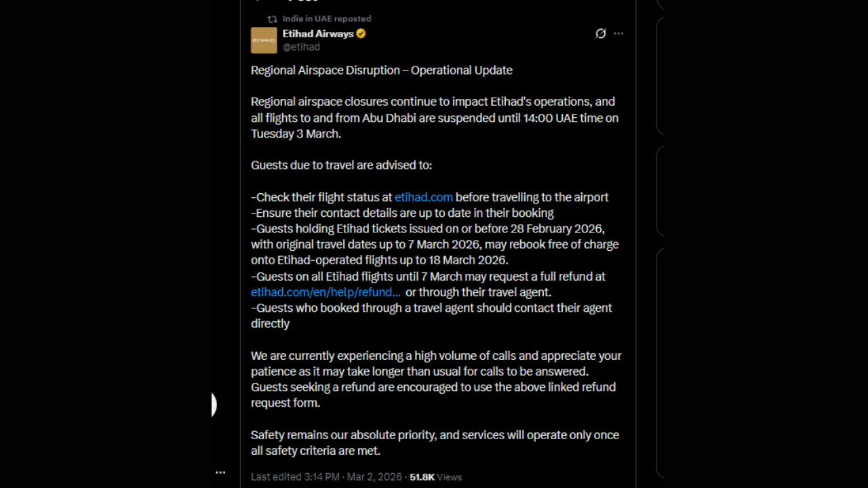Viewport: 868px width, 488px height.
Task: Follow the etihad.com flight status link
Action: (424, 197)
